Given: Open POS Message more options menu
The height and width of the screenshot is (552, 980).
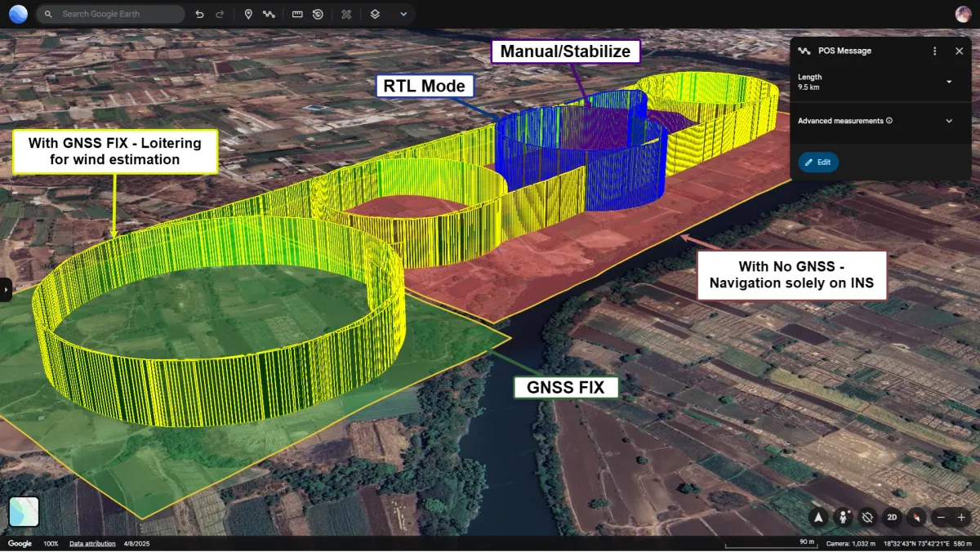Looking at the screenshot, I should pyautogui.click(x=935, y=51).
